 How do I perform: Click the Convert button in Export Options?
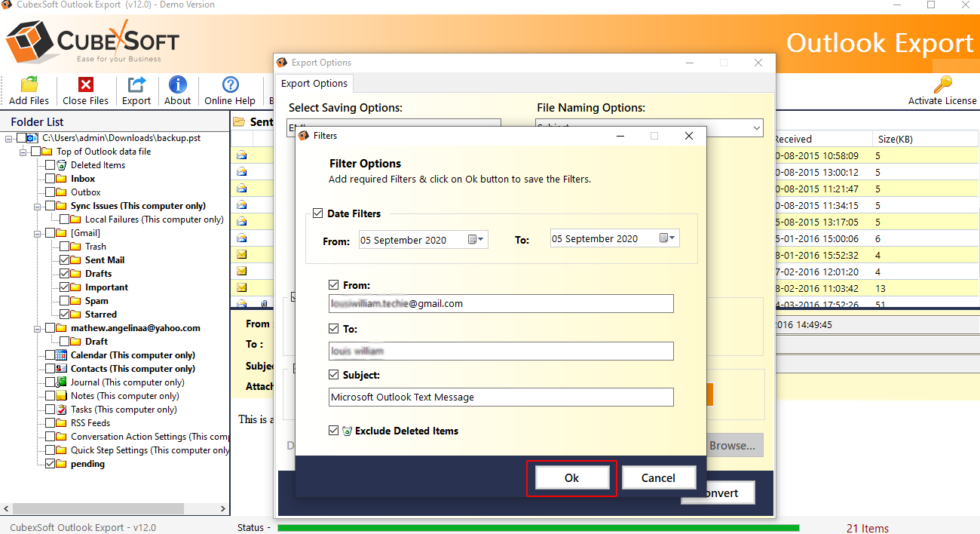[718, 493]
